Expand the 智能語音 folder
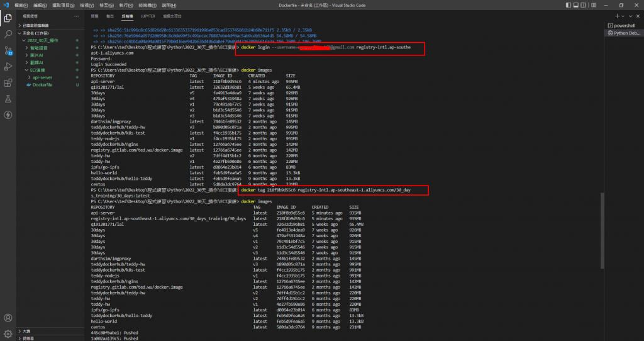Screen dimensions: 644x341 [51, 48]
